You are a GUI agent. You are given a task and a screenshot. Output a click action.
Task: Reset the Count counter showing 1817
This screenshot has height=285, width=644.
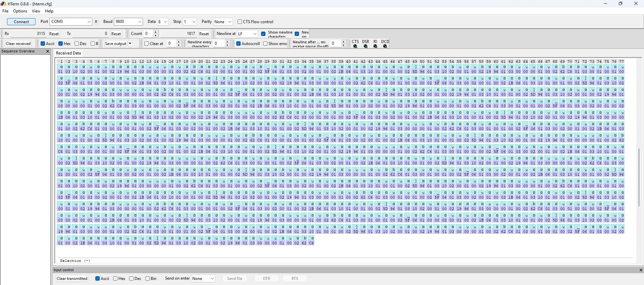click(x=204, y=34)
